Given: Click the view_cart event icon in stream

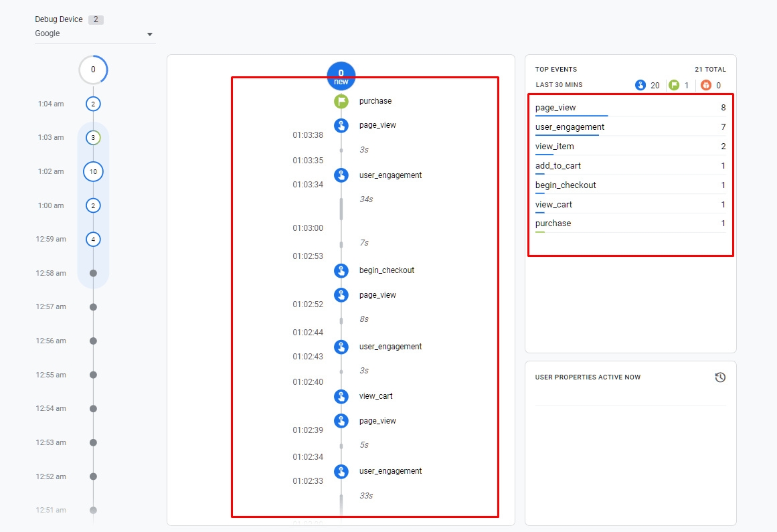Looking at the screenshot, I should coord(341,396).
